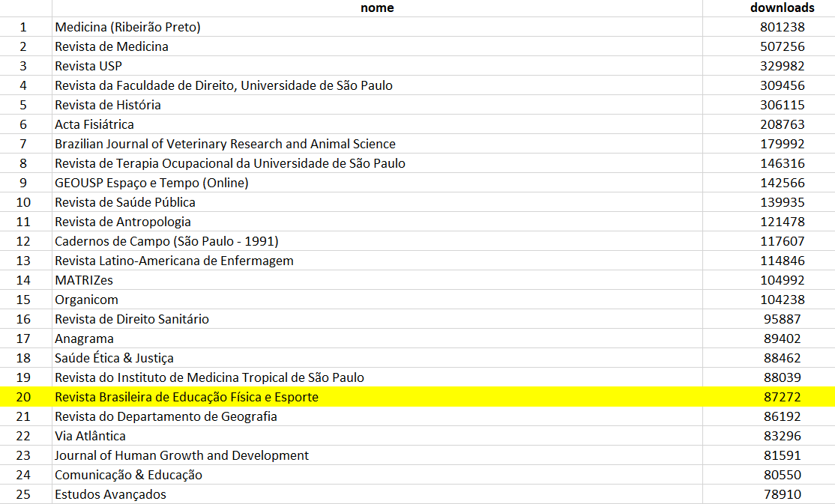Viewport: 835px width, 504px height.
Task: Select the cell 'Revista de História'
Action: click(377, 105)
